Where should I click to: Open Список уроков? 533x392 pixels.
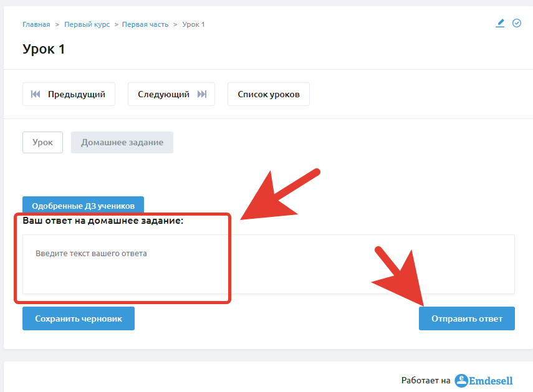click(269, 94)
